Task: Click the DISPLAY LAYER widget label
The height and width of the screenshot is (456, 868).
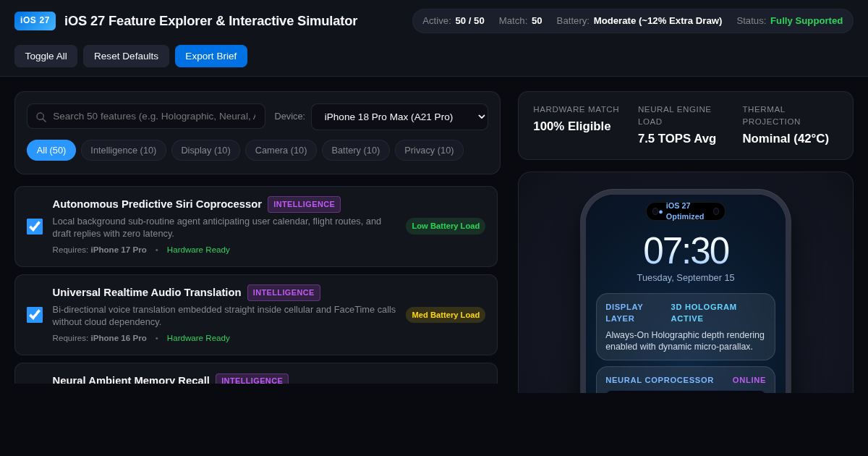Action: 624,313
